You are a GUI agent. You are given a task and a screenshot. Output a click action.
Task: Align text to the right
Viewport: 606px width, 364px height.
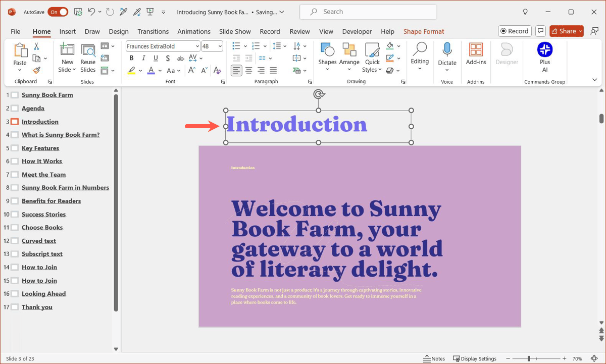pyautogui.click(x=261, y=71)
